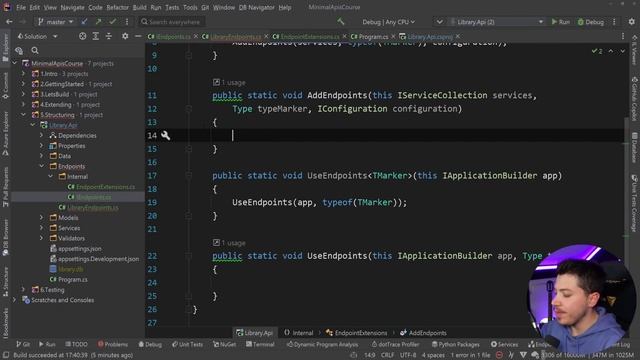Open the Tools menu
The image size is (640, 360).
pos(190,7)
